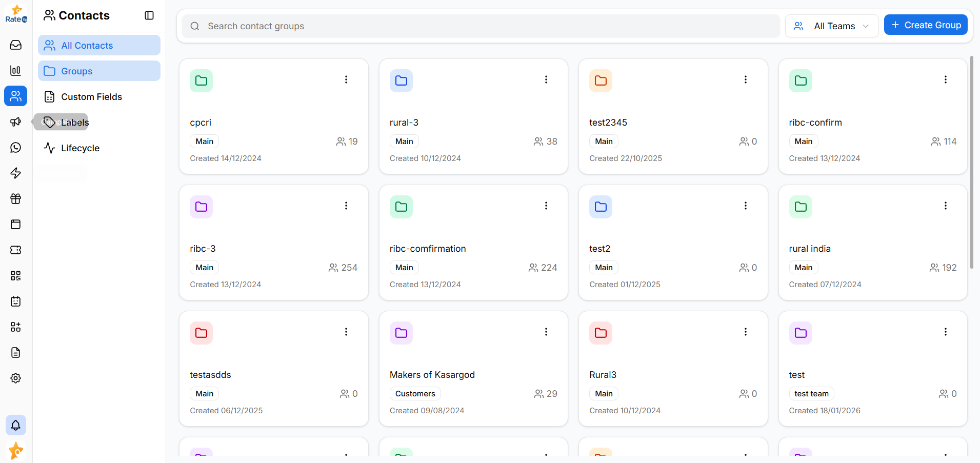Open Settings gear at sidebar bottom

tap(16, 378)
